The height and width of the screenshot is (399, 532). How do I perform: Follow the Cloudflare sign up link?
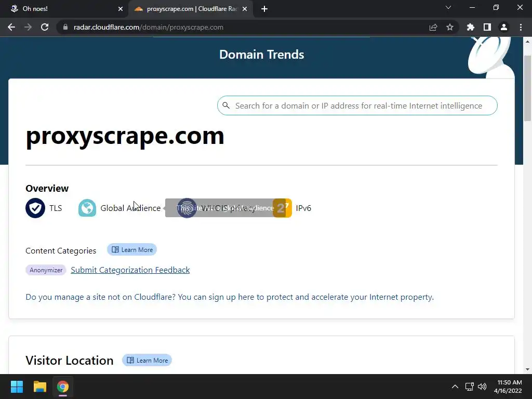tap(230, 297)
